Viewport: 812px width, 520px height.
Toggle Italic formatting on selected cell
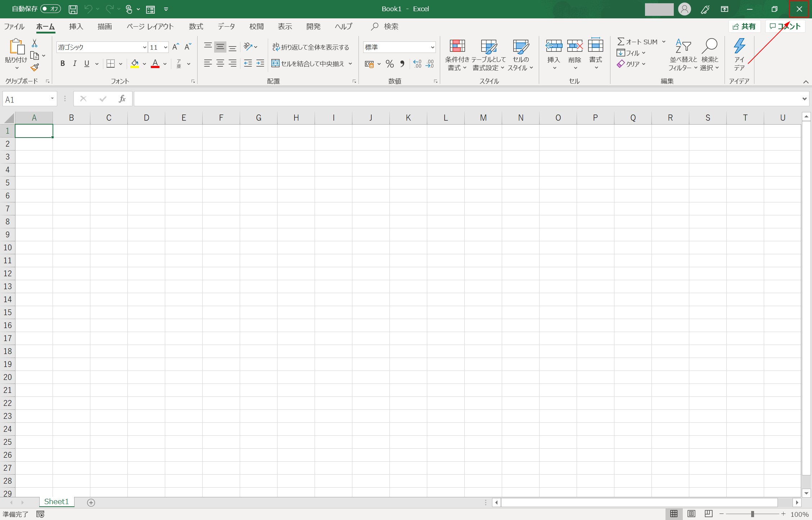click(75, 64)
